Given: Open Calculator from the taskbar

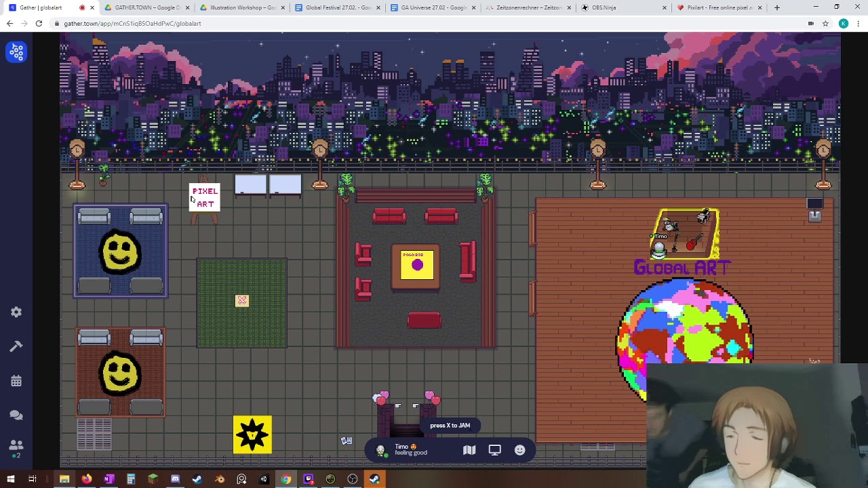Looking at the screenshot, I should pyautogui.click(x=131, y=479).
